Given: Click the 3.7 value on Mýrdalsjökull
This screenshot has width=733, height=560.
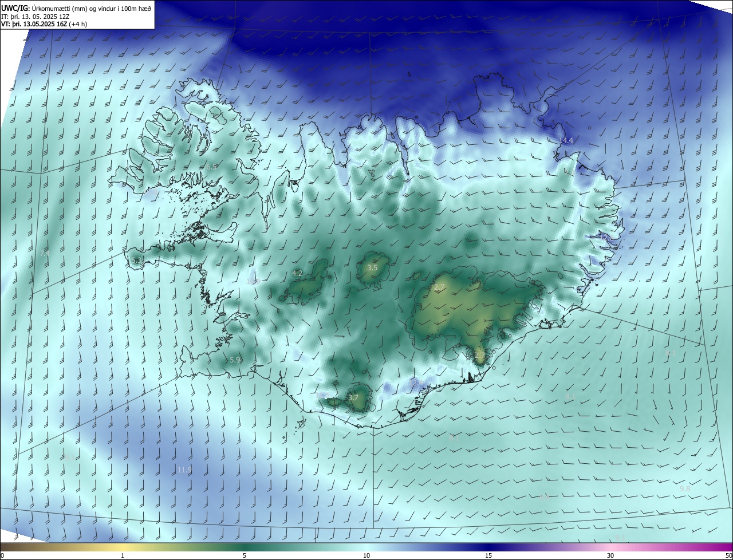Looking at the screenshot, I should pos(353,397).
